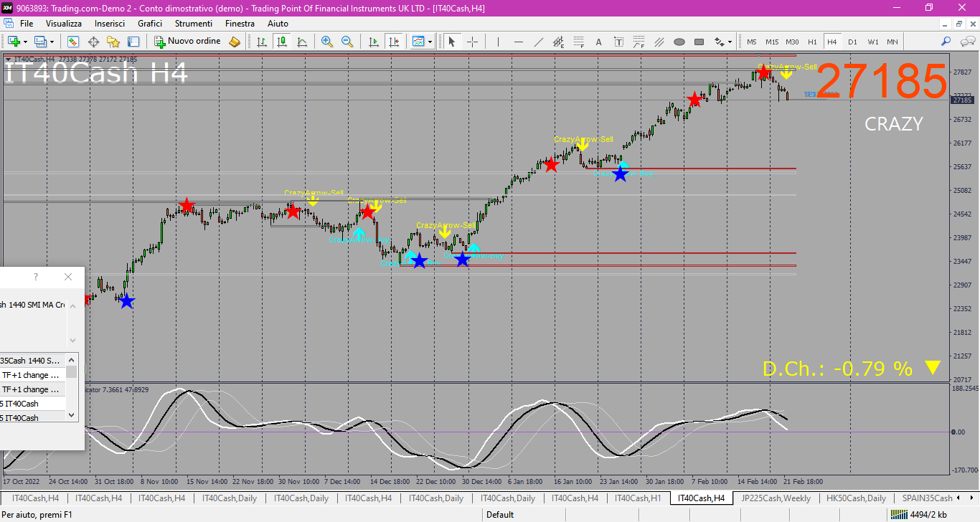Zoom out of the chart
Screen dimensions: 980x522
347,42
